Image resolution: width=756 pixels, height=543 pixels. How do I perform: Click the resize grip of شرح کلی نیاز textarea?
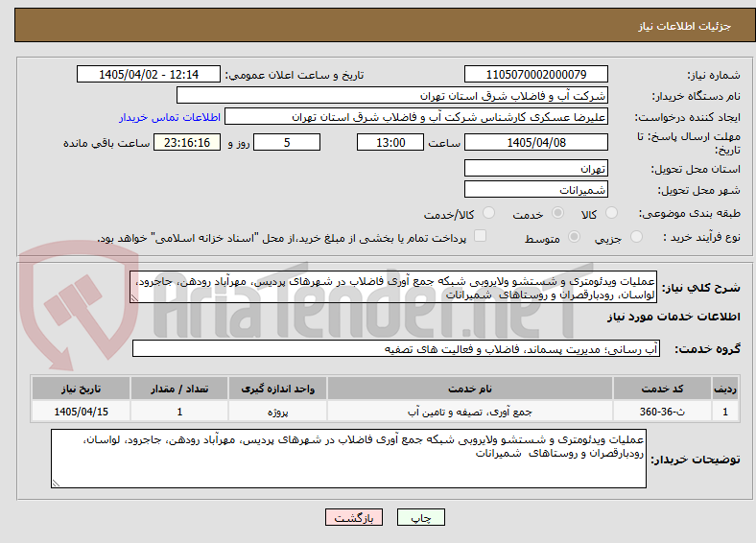[134, 299]
